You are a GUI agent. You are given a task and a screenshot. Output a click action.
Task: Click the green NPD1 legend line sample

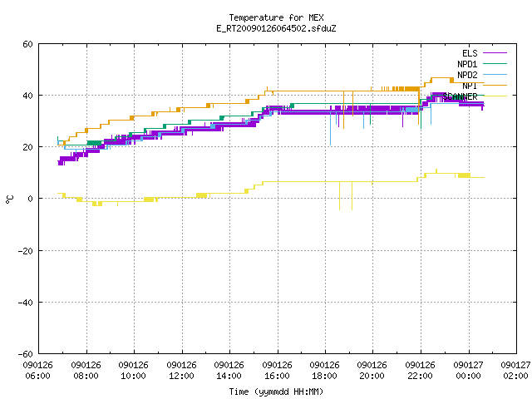click(495, 64)
